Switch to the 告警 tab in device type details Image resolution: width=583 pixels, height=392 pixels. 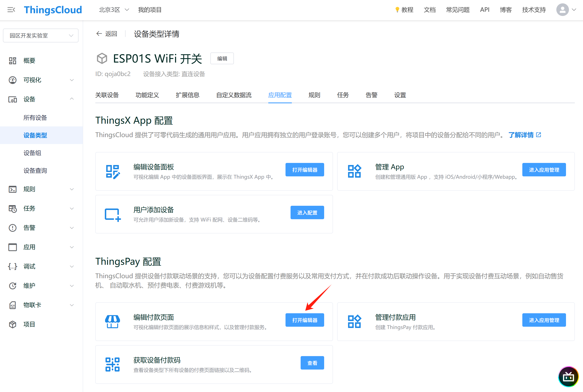point(371,95)
